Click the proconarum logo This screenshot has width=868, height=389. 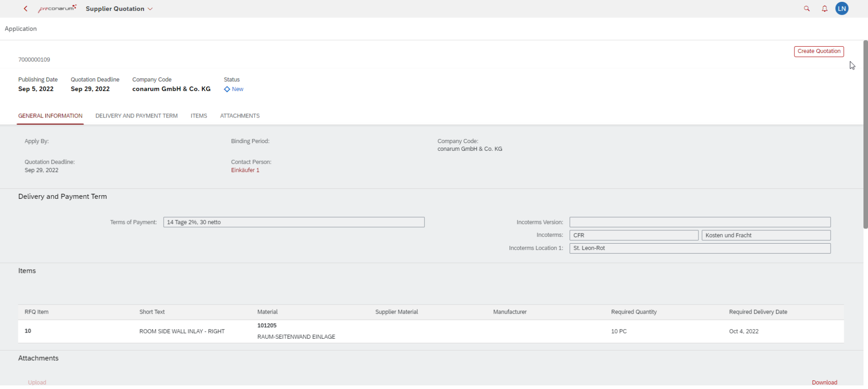point(57,9)
